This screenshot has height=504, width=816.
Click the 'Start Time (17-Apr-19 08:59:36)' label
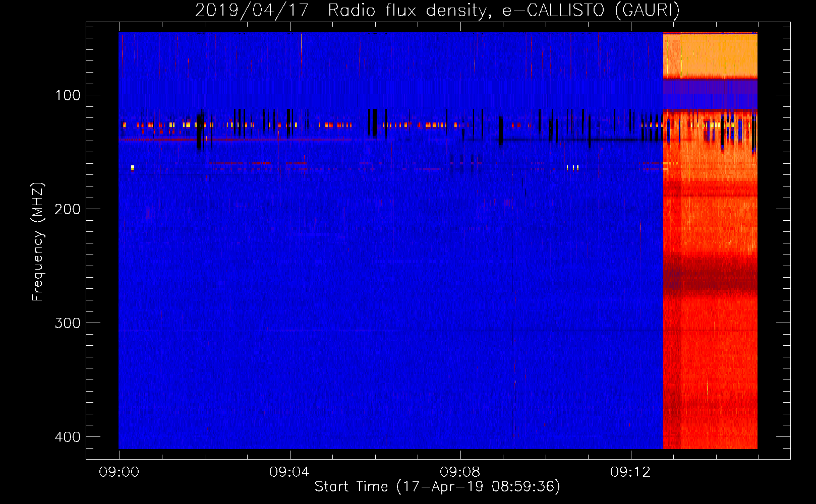437,487
